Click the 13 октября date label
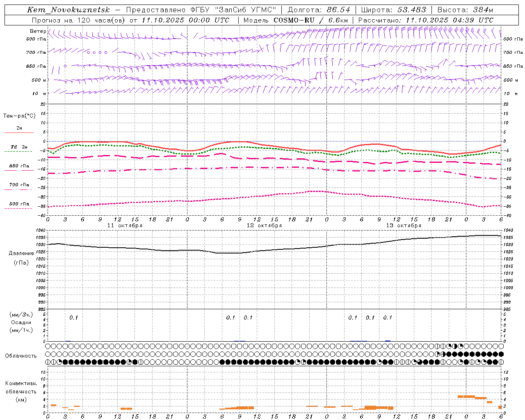 pos(404,226)
